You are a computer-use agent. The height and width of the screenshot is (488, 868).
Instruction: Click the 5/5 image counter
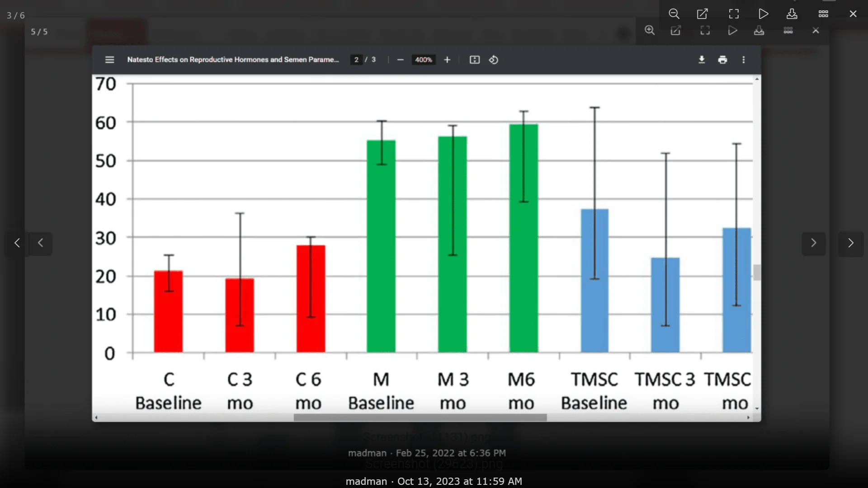pos(39,32)
